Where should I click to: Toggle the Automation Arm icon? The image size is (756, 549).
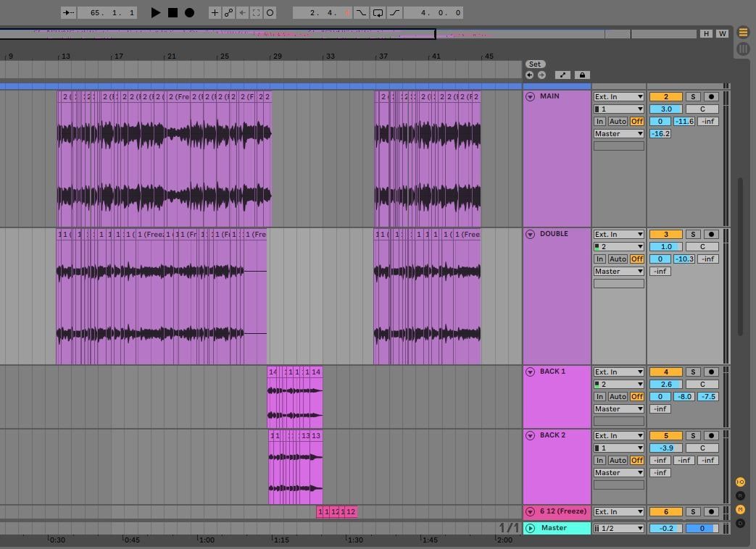tap(228, 12)
